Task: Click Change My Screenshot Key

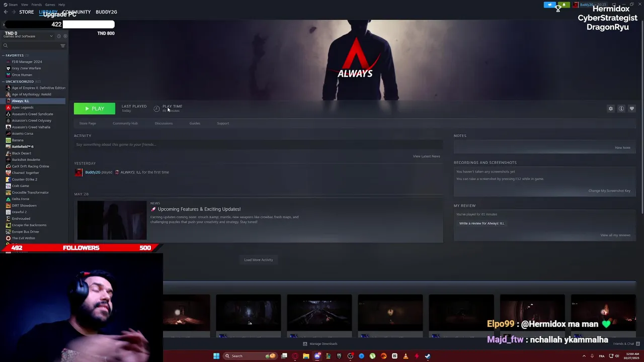Action: pyautogui.click(x=609, y=191)
